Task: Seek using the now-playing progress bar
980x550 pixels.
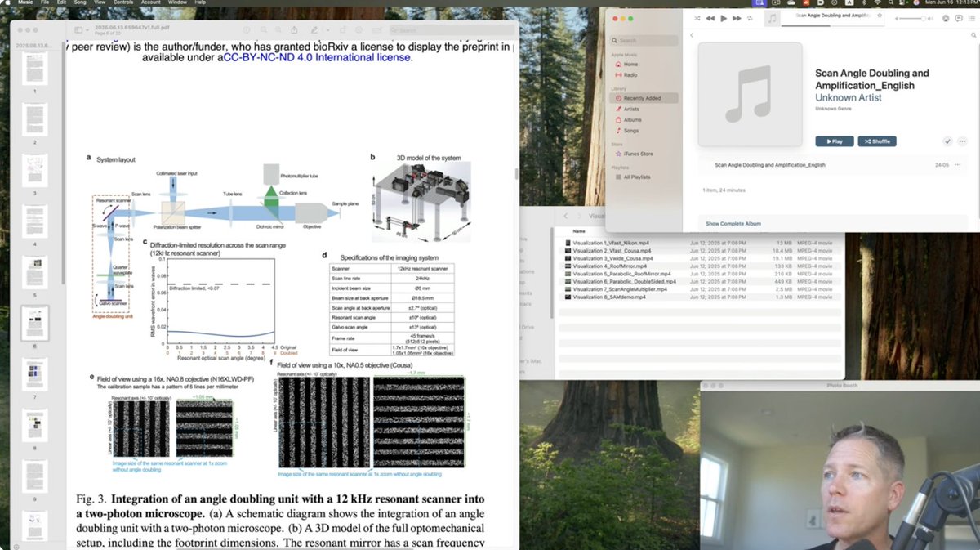Action: (x=835, y=26)
